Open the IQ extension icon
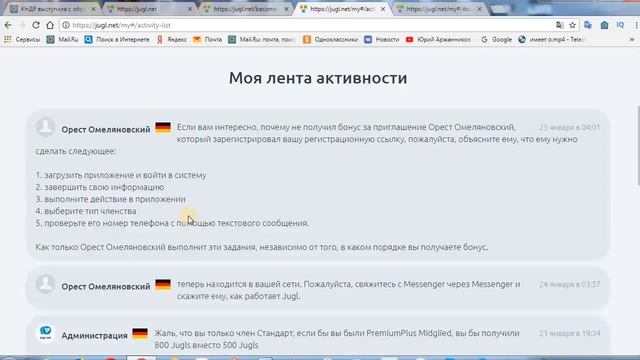Screen dimensions: 640x360 pyautogui.click(x=620, y=25)
